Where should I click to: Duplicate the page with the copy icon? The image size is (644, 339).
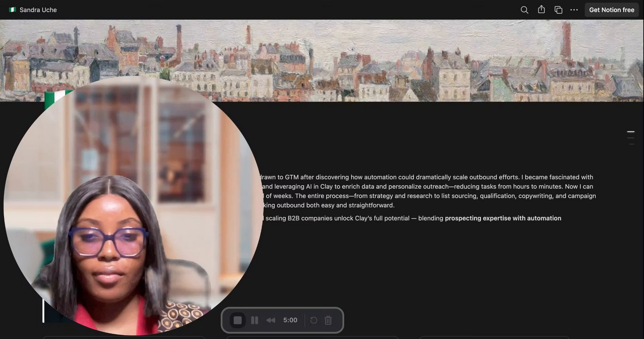[x=558, y=10]
